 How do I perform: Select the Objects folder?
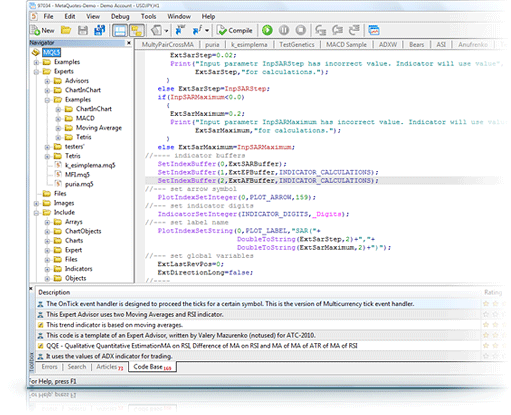tap(75, 278)
